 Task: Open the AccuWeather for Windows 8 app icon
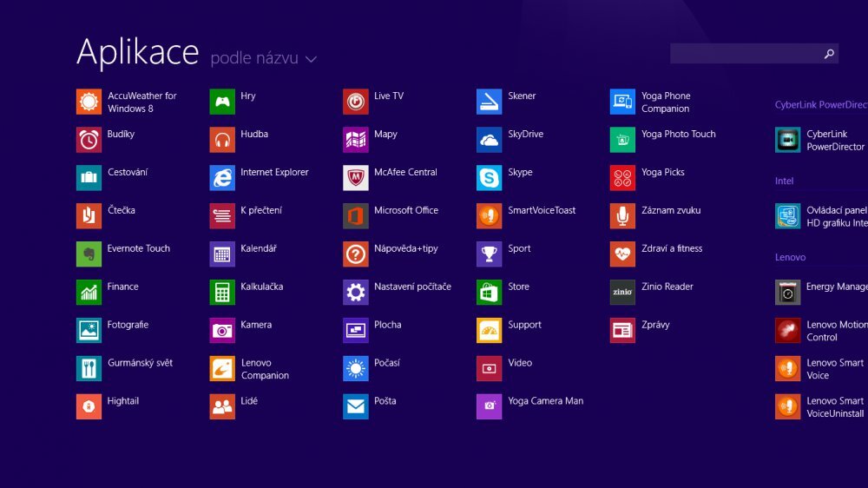(89, 102)
